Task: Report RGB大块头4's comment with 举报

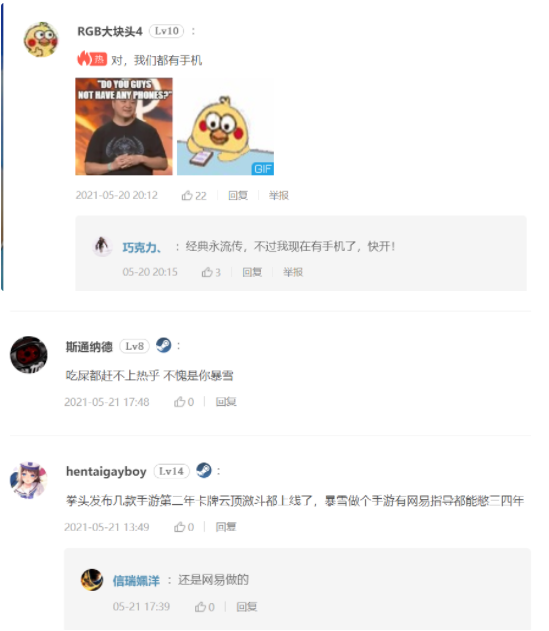Action: [279, 196]
